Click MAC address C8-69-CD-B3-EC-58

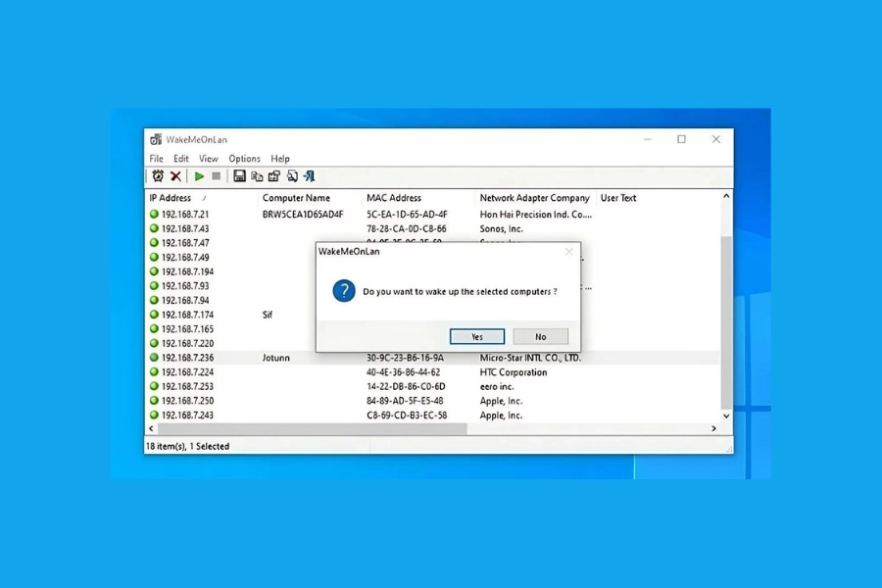coord(407,416)
